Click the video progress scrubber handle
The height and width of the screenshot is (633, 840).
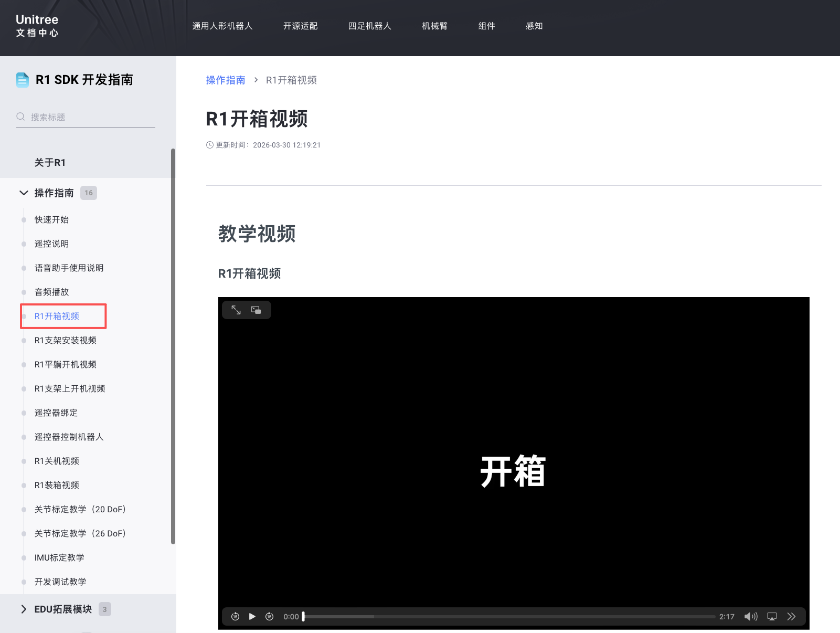point(303,616)
